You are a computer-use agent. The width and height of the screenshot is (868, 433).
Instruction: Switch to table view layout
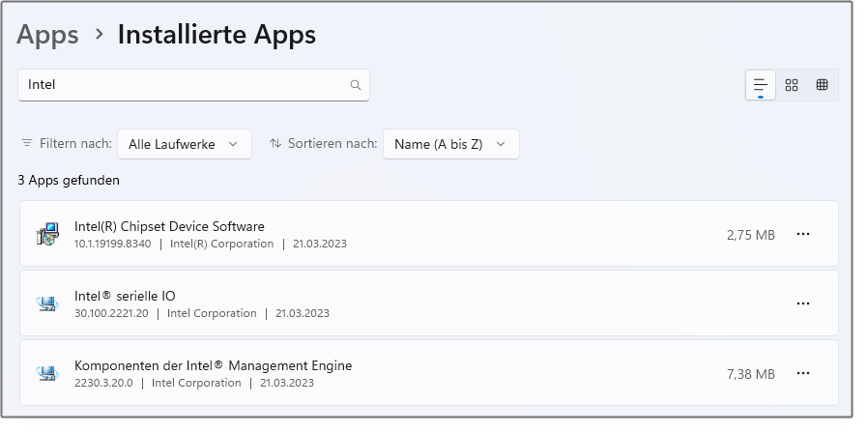[822, 85]
